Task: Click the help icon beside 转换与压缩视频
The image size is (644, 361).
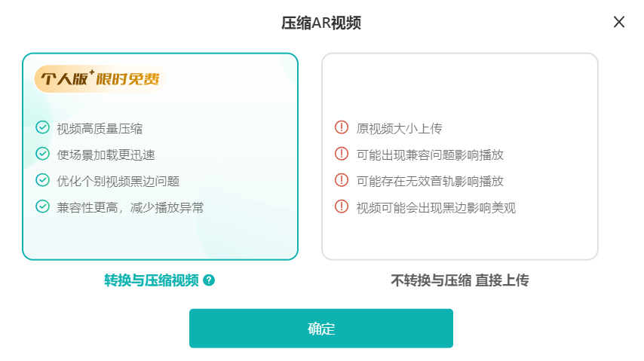Action: (x=209, y=280)
